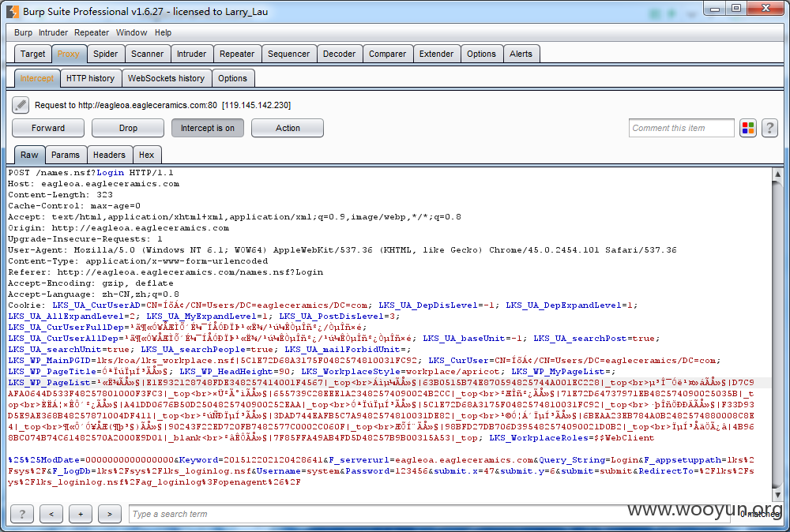Click the Cache-Control: max-age=0 line
Viewport: 790px width, 532px height.
(x=74, y=206)
